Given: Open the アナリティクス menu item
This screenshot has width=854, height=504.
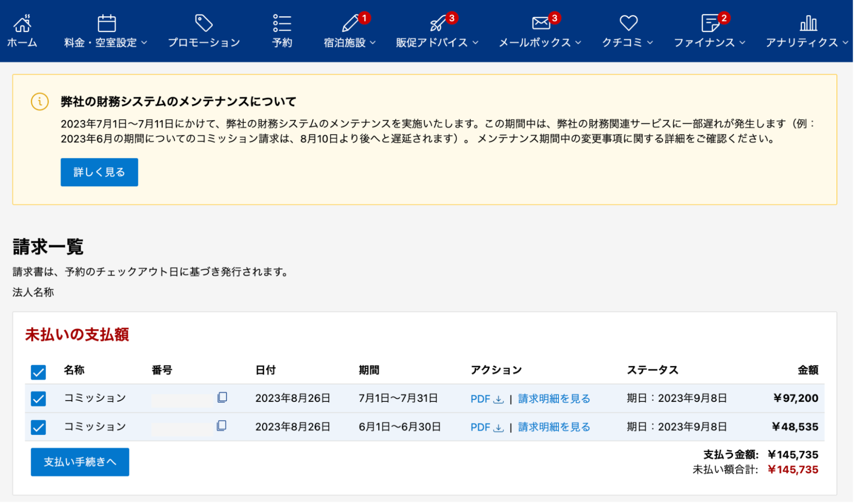Looking at the screenshot, I should (x=802, y=42).
